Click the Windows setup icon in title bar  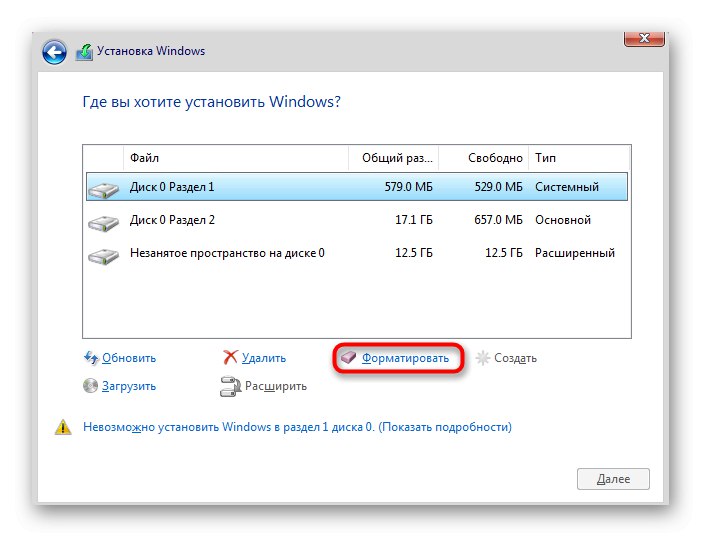pos(84,52)
